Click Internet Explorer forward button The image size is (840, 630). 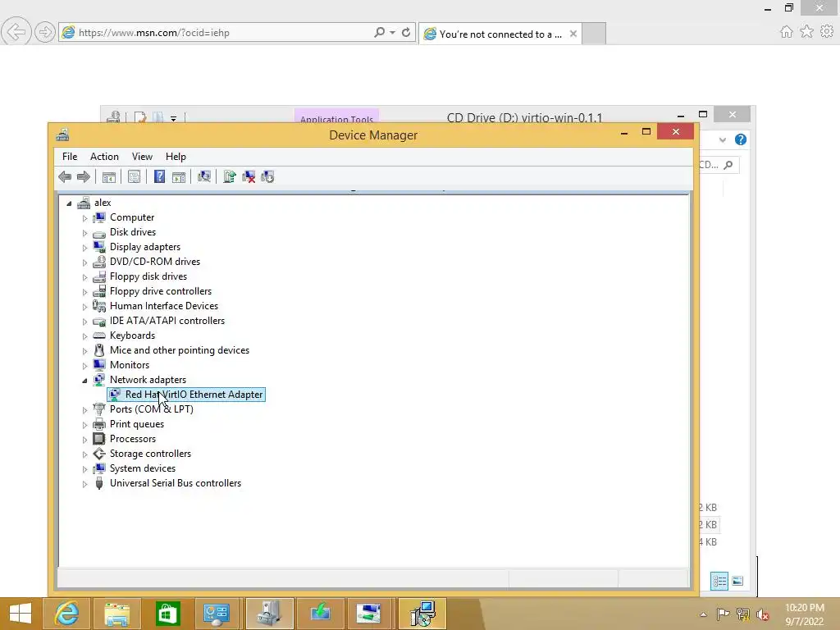click(x=44, y=33)
